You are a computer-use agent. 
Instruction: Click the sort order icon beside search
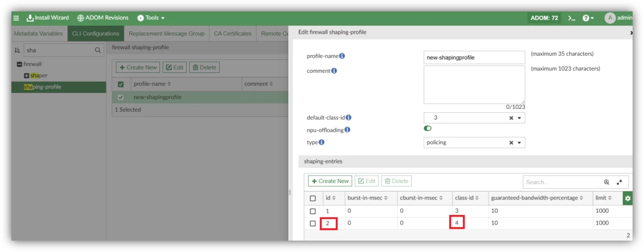coord(17,50)
